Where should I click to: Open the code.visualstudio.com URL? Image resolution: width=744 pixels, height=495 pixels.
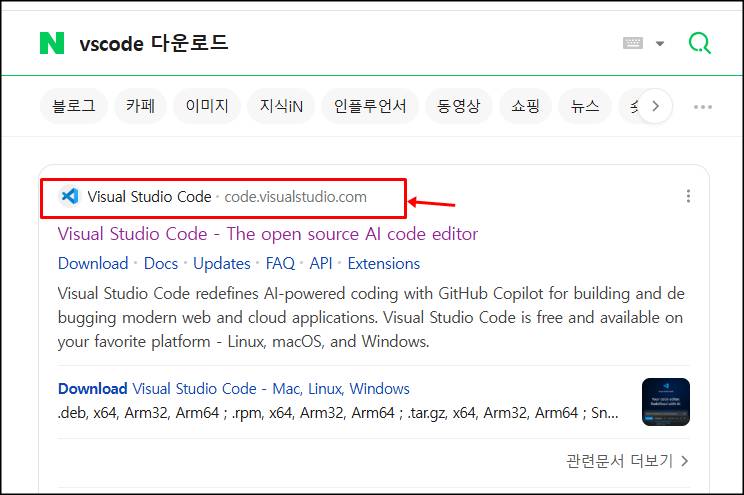click(x=295, y=196)
